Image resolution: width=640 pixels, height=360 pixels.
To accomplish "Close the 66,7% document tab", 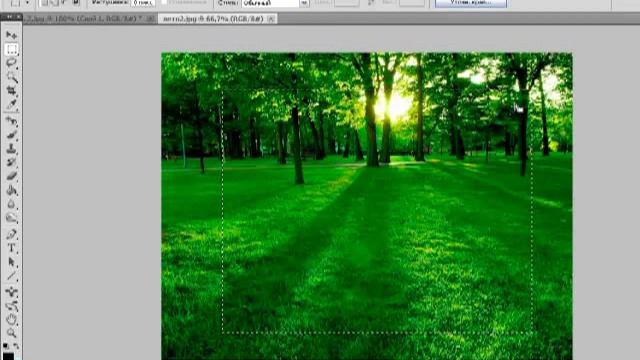I will click(x=271, y=19).
